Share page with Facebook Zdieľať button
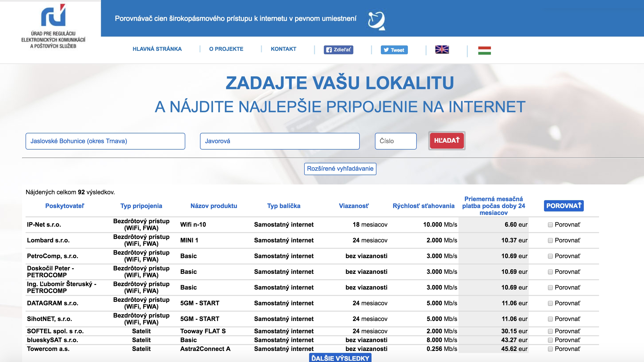This screenshot has width=644, height=362. (x=338, y=50)
